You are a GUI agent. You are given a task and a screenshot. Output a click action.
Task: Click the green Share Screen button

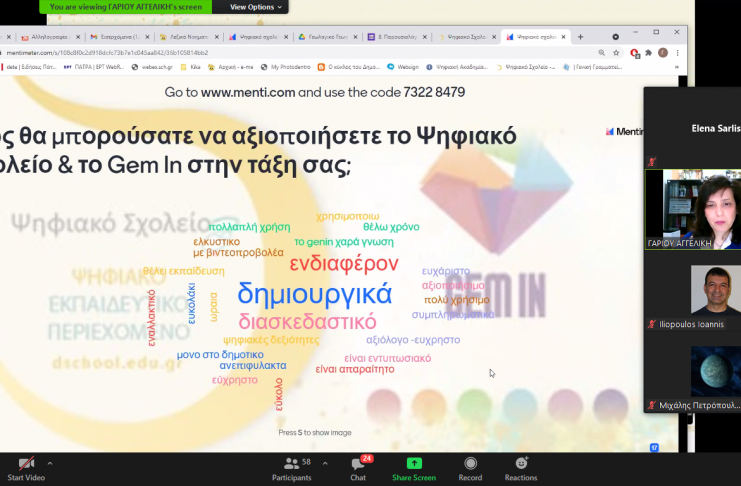pyautogui.click(x=413, y=468)
